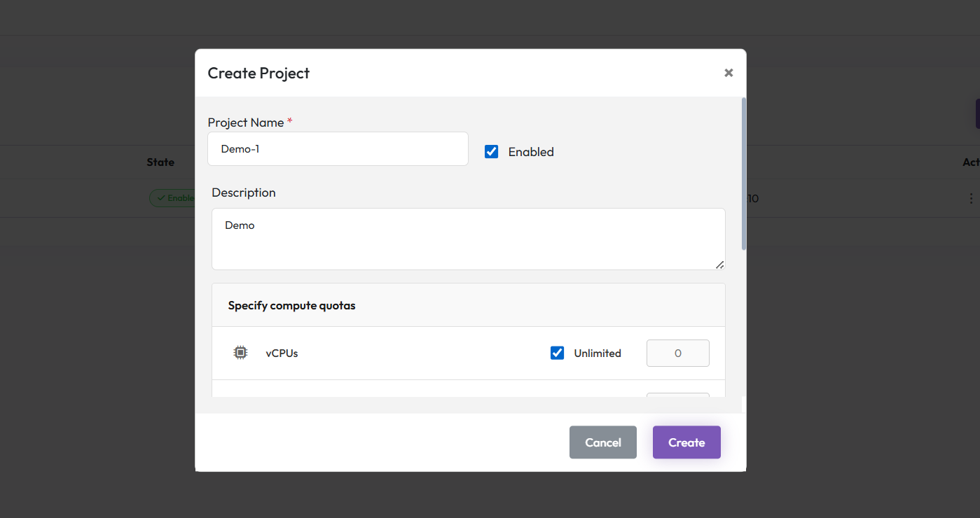The image size is (980, 518).
Task: Click the 'Unlimited' label in vCPUs row
Action: tap(597, 353)
